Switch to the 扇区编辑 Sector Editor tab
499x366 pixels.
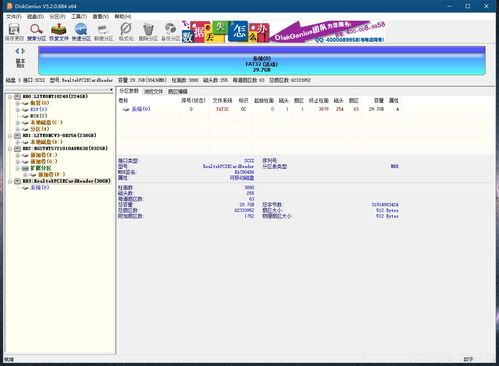(178, 91)
